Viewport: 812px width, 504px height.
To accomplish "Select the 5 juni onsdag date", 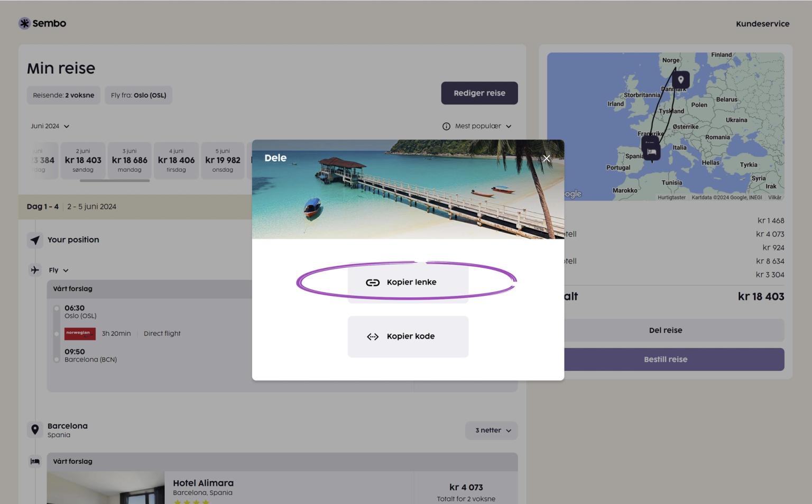I will pyautogui.click(x=223, y=161).
